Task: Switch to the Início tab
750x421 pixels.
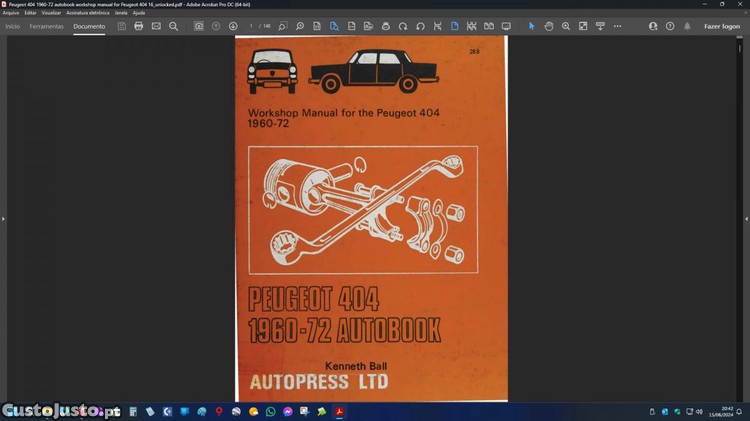Action: point(12,26)
